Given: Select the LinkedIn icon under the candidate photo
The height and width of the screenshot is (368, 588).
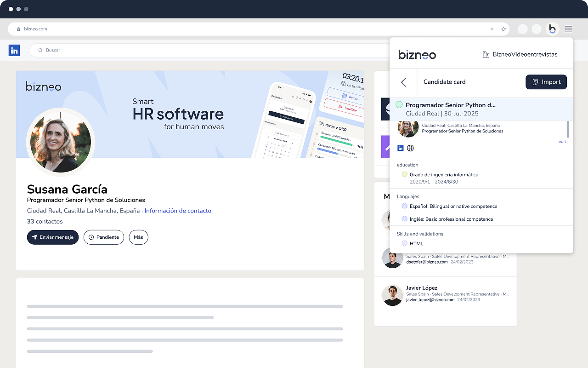Looking at the screenshot, I should 400,148.
